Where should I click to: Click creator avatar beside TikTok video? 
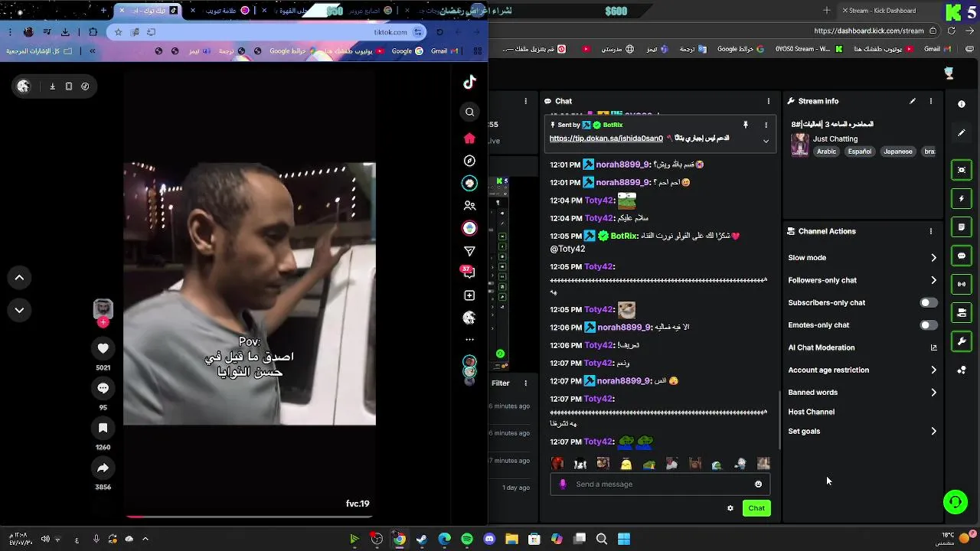[x=103, y=309]
